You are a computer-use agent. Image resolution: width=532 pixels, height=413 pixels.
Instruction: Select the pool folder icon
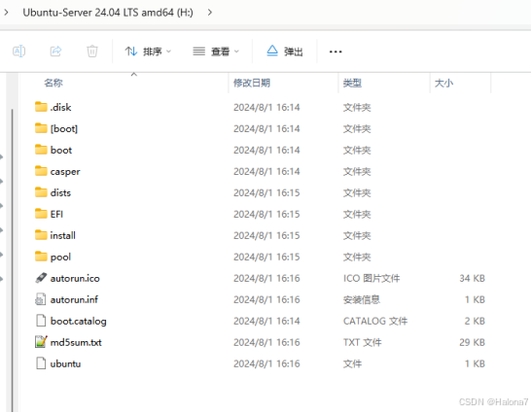point(41,257)
